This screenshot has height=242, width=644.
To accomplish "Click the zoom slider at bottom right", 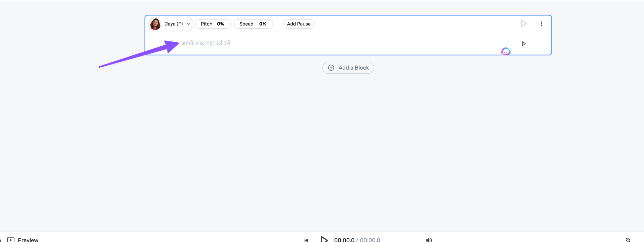I will pyautogui.click(x=641, y=240).
